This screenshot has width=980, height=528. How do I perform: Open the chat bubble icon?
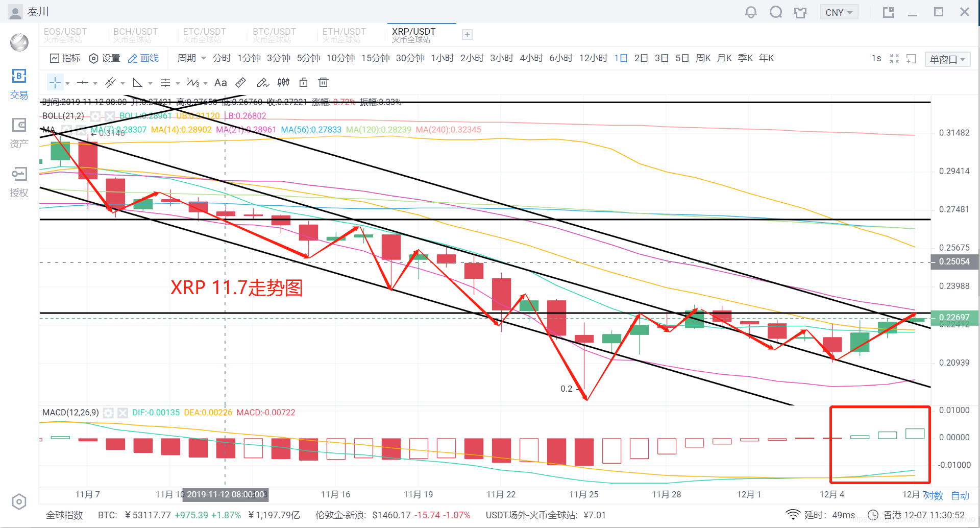(776, 12)
